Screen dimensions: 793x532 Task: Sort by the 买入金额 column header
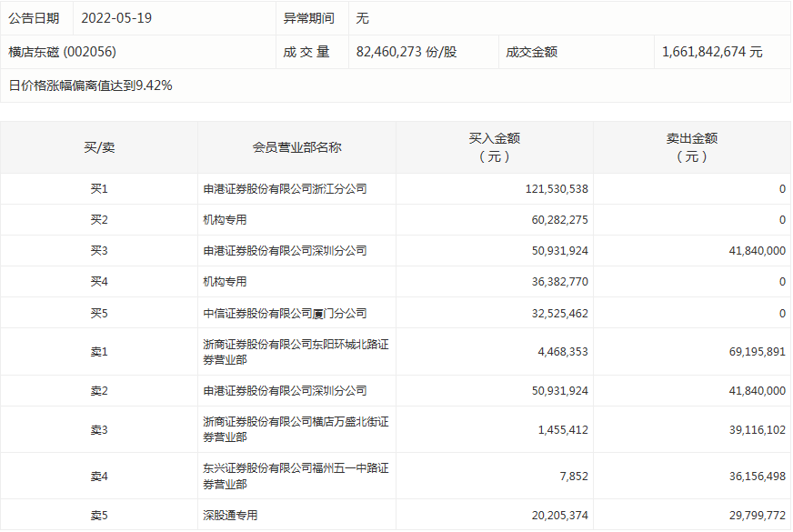click(x=494, y=147)
